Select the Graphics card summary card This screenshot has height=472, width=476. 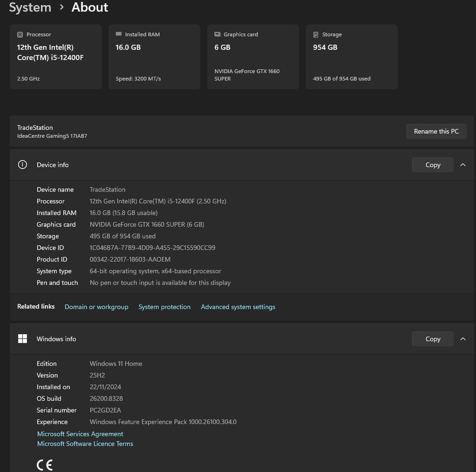tap(253, 57)
